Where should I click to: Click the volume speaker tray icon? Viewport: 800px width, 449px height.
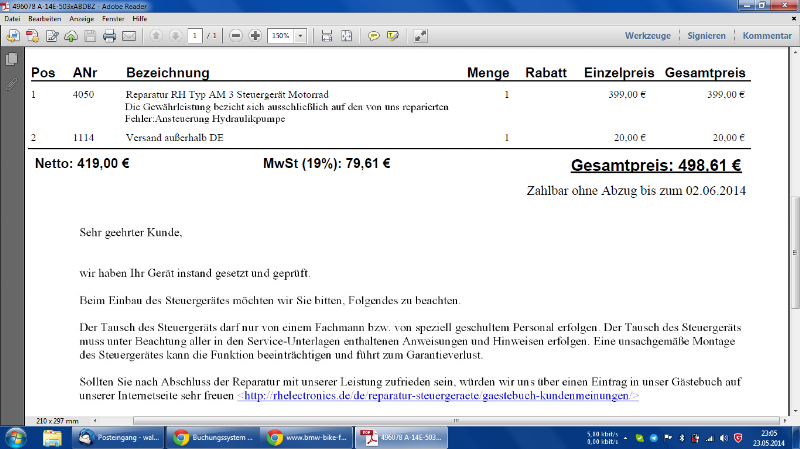pos(723,438)
